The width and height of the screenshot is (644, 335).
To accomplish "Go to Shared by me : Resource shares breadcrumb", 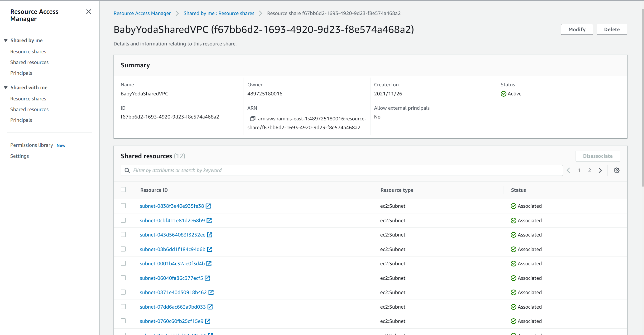I will pyautogui.click(x=219, y=13).
